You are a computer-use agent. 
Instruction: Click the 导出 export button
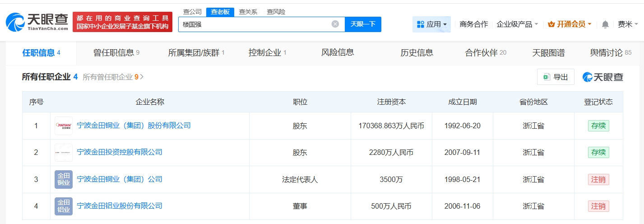pos(556,77)
